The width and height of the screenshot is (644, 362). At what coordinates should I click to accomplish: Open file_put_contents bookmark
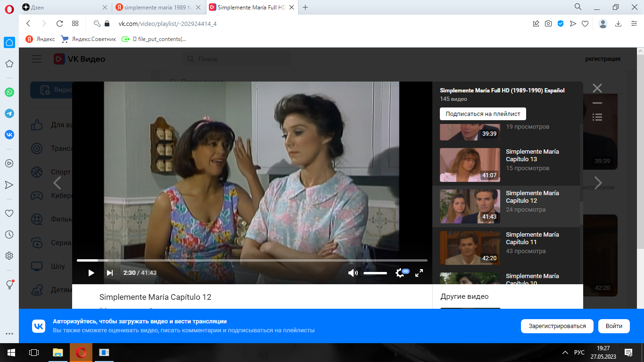coord(154,39)
